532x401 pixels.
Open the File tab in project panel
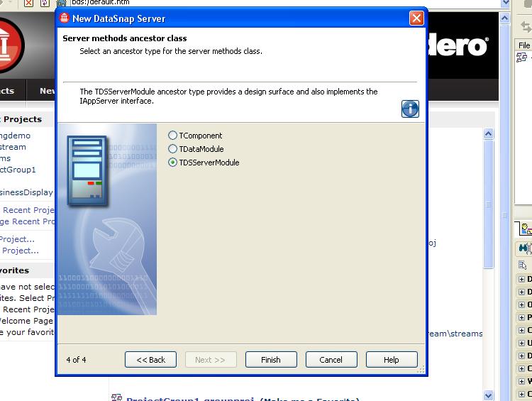click(x=523, y=45)
